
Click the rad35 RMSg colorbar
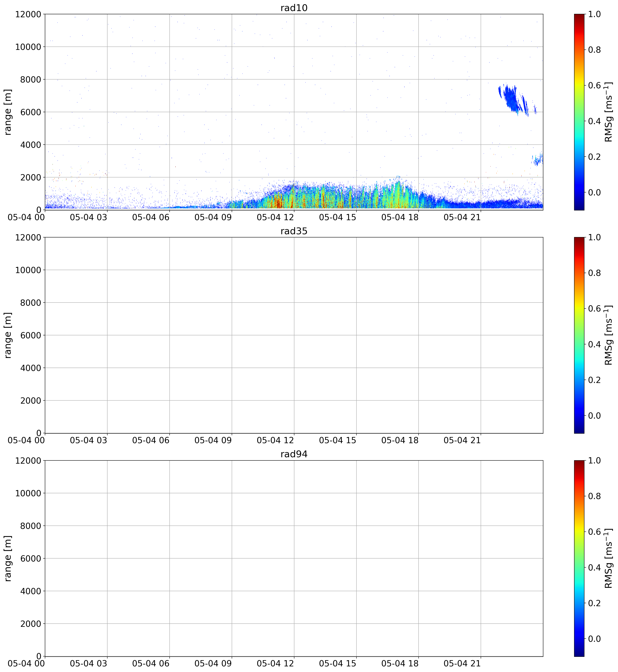point(579,335)
